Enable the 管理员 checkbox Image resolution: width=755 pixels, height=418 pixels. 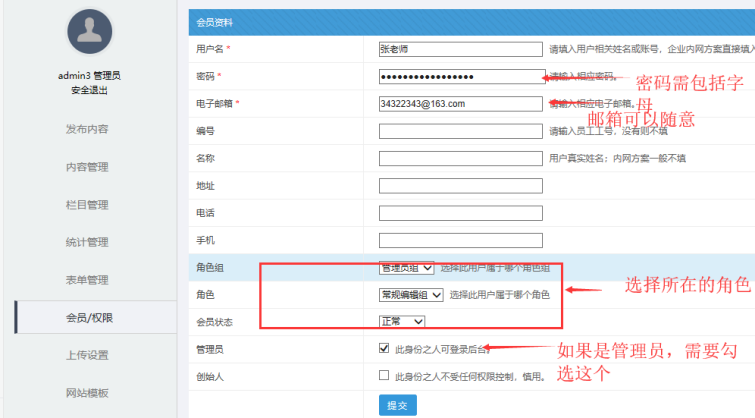(385, 349)
